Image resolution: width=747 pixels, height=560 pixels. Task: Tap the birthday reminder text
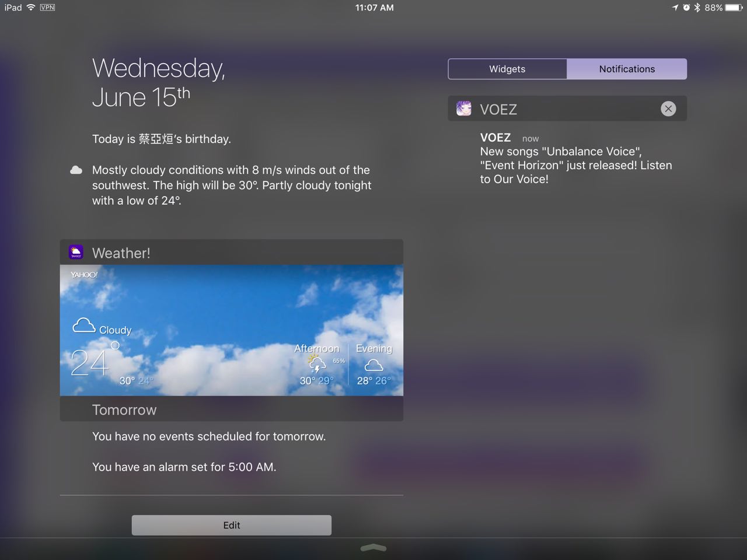162,139
